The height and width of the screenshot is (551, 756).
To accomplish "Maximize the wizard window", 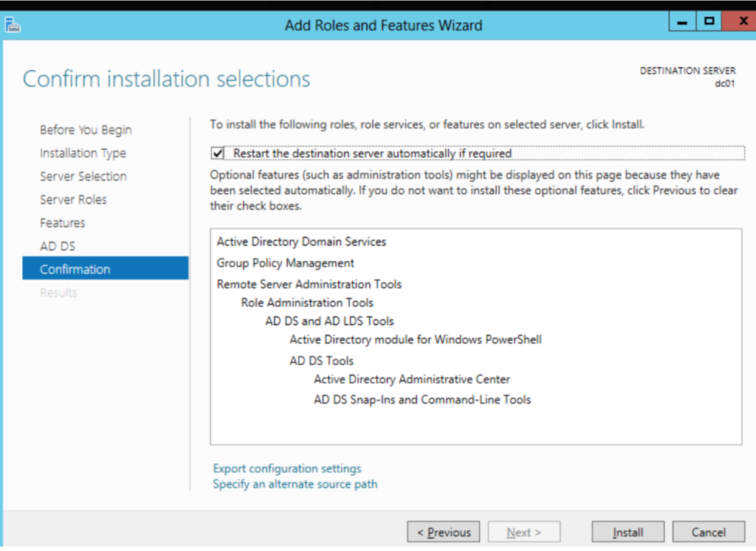I will point(708,22).
